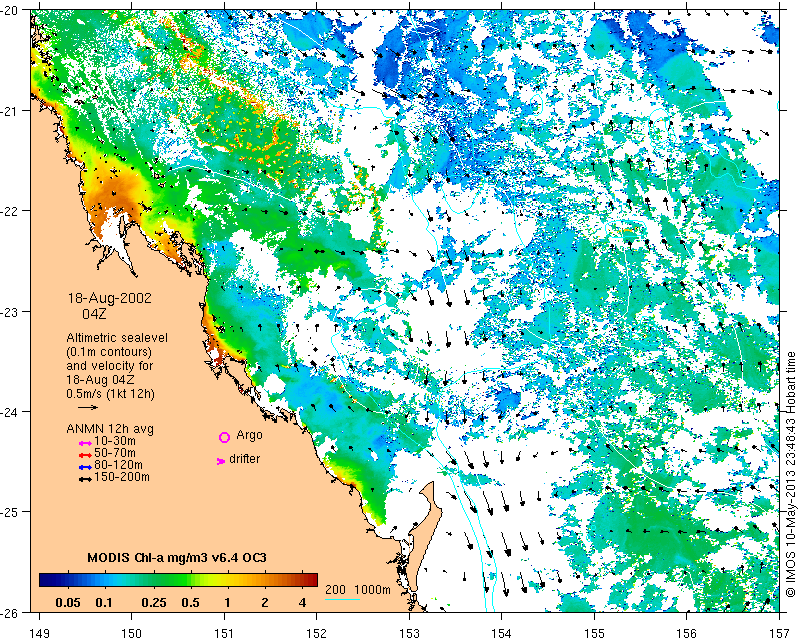Click the magenta drifter legend marker
The height and width of the screenshot is (640, 800).
(220, 461)
